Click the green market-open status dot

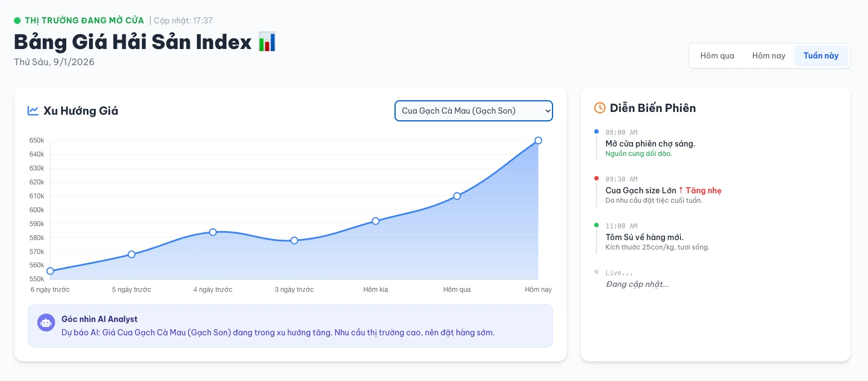pyautogui.click(x=17, y=21)
